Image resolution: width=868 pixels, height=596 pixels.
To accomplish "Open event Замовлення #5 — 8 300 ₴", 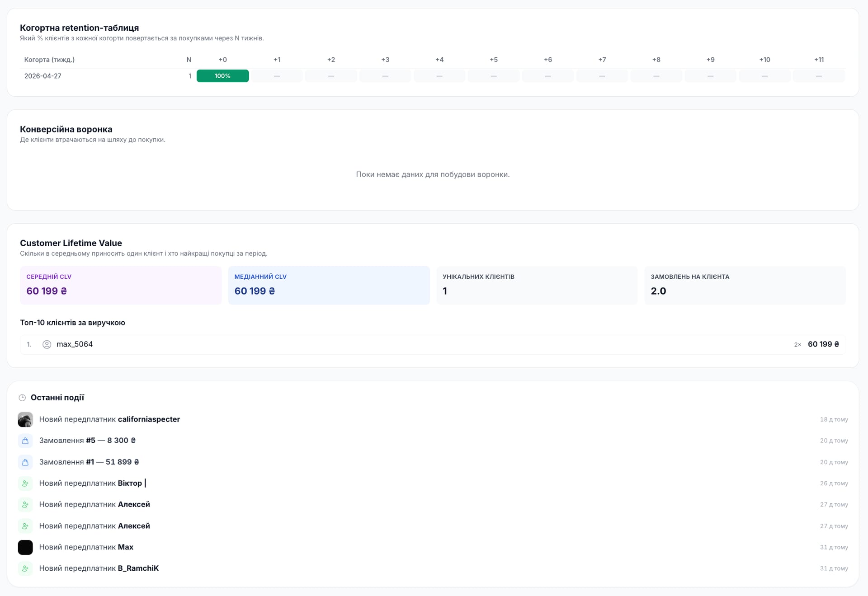I will pyautogui.click(x=87, y=441).
